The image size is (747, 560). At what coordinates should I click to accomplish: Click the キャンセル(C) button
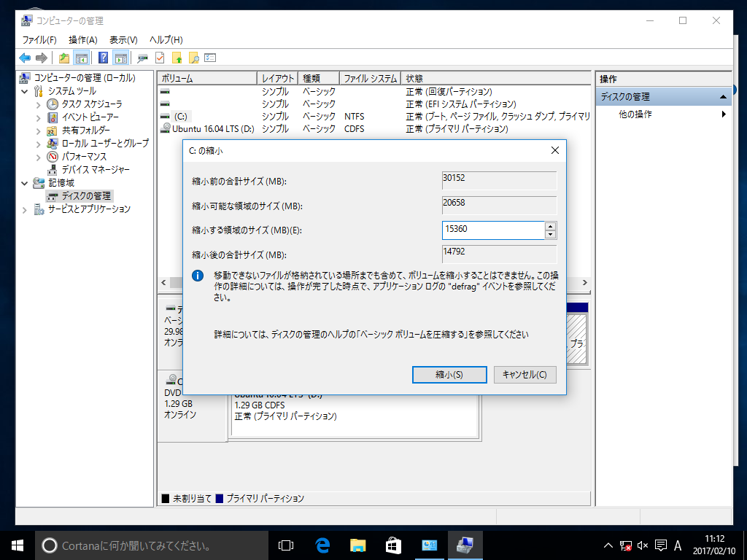click(x=525, y=375)
